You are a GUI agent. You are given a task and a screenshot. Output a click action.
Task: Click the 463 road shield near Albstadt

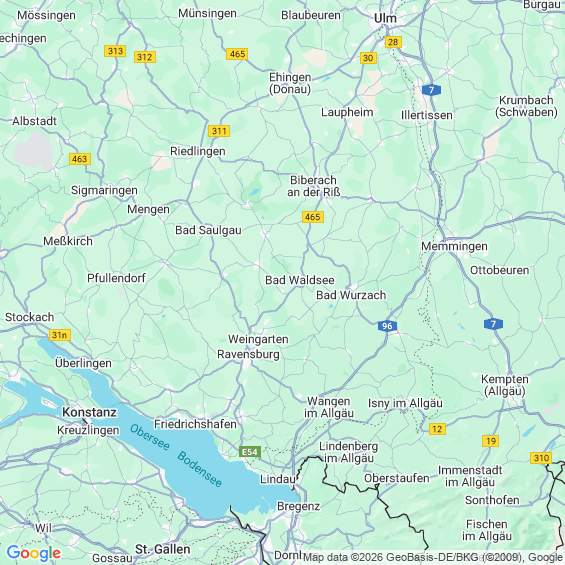80,159
